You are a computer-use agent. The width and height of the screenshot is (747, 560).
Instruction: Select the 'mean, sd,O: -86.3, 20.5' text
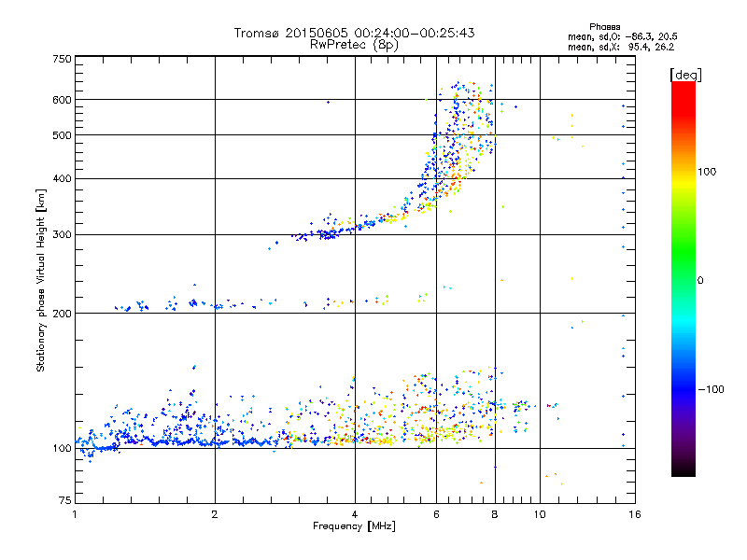623,36
